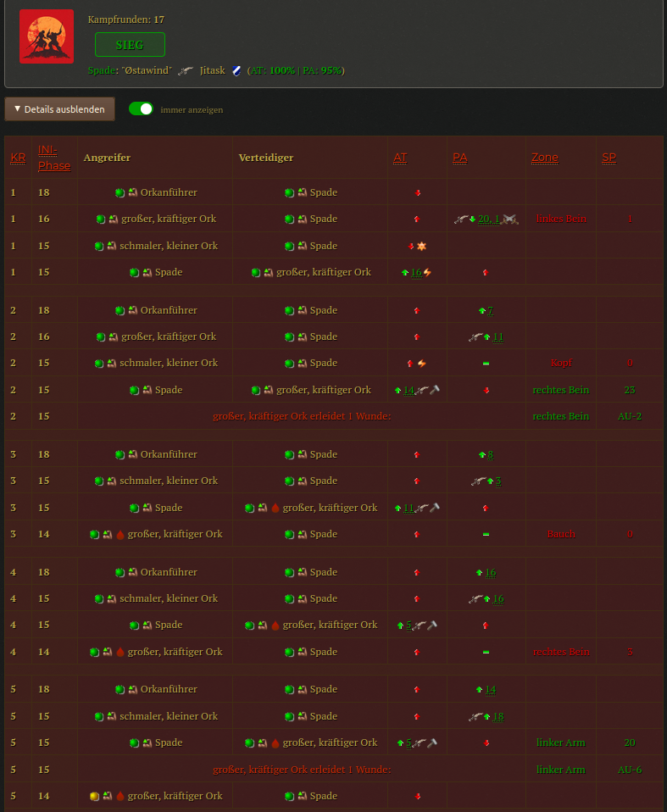This screenshot has width=667, height=812.
Task: Click the "AU-2" wound value
Action: 630,416
